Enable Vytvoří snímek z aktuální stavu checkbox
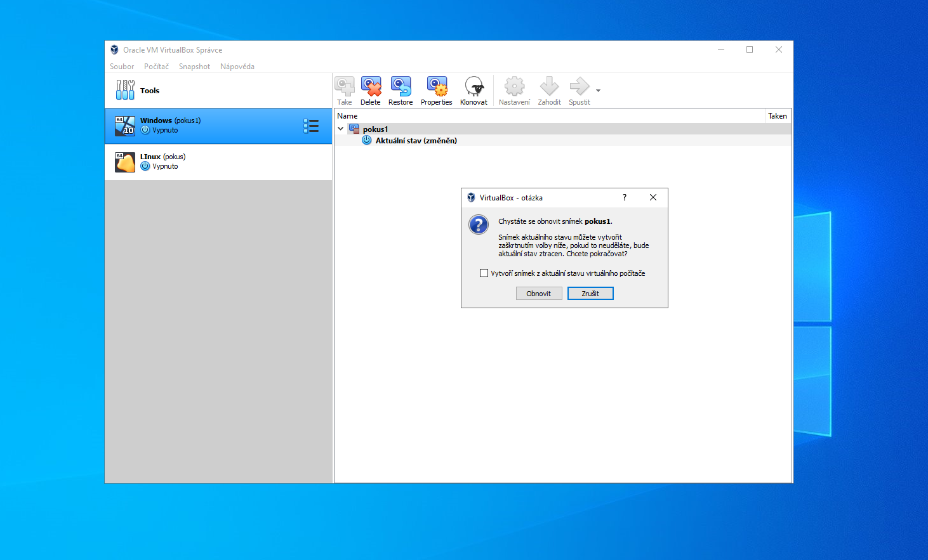928x560 pixels. click(x=484, y=273)
